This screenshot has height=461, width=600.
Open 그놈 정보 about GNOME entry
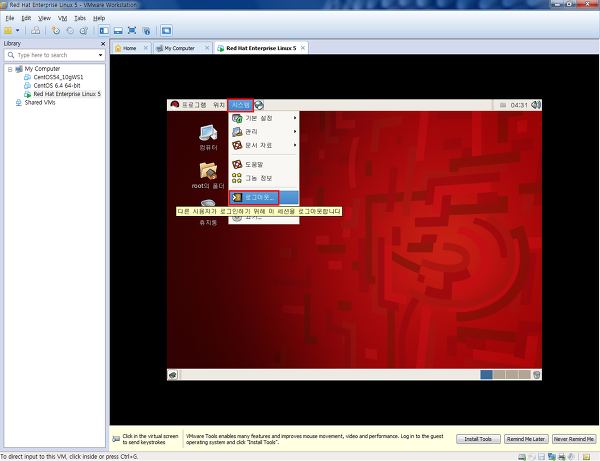(x=264, y=178)
